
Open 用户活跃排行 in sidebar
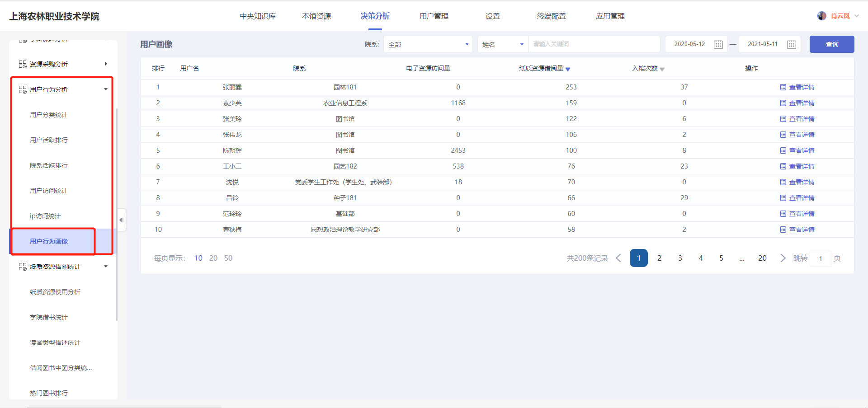(49, 140)
